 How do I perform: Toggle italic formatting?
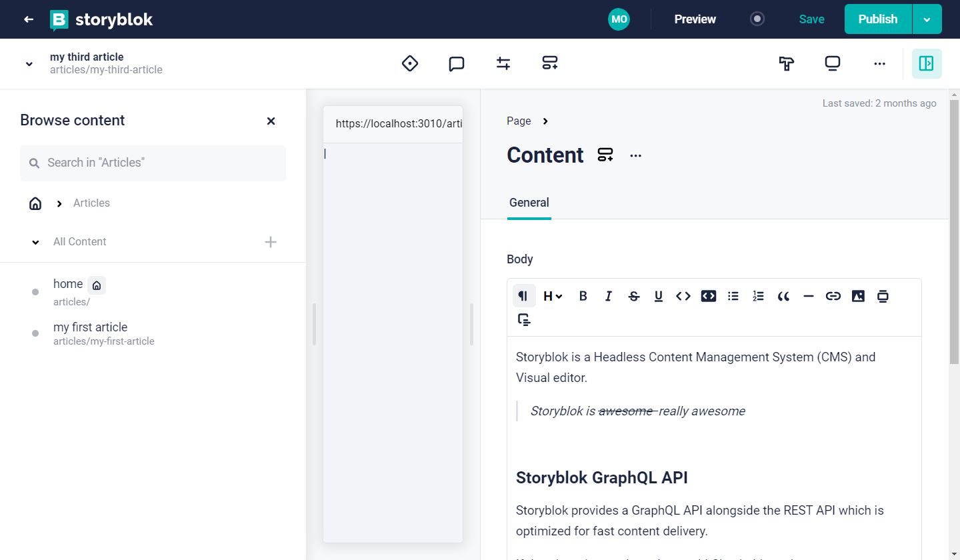[608, 296]
